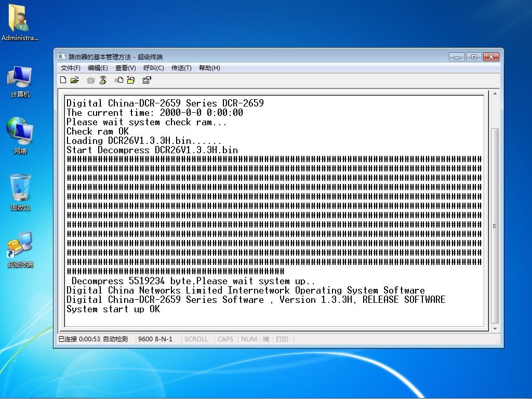Click the "Decompress 5519234 byte" line

[193, 281]
